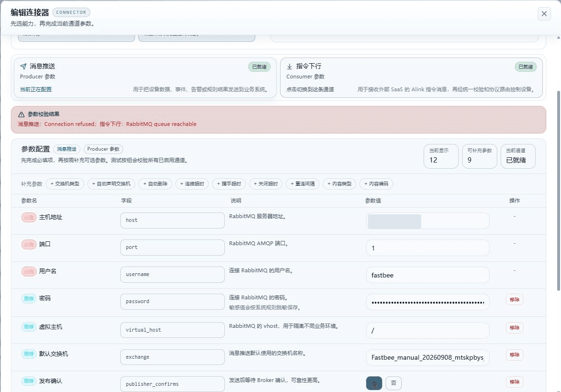
Task: Click the publisher_confirms field name input
Action: pos(173,384)
